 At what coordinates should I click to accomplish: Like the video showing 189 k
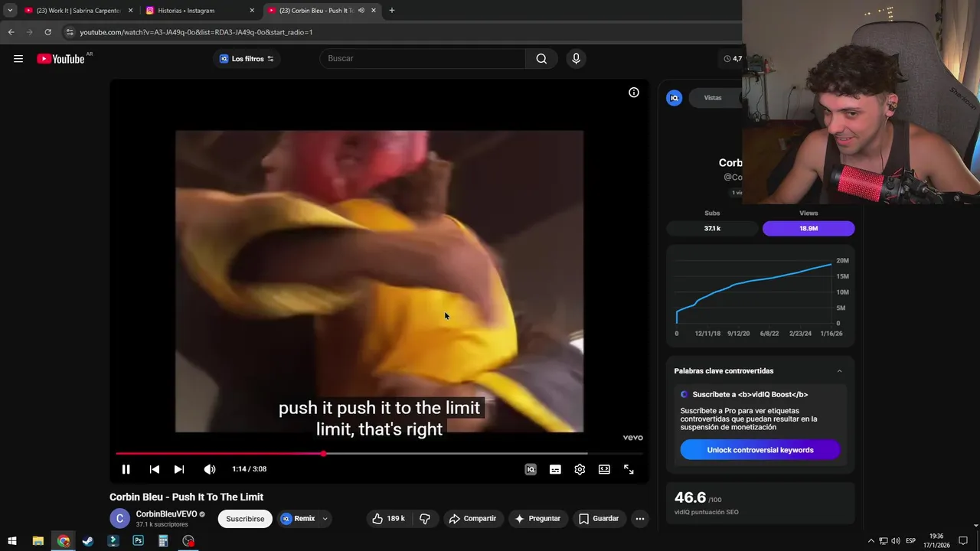click(388, 519)
